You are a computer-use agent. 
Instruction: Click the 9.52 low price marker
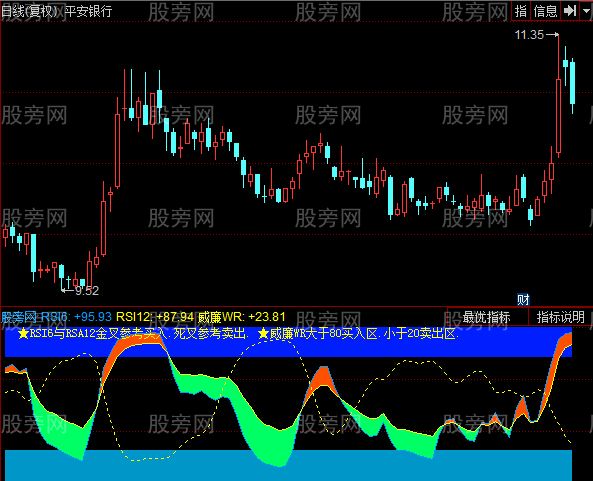click(x=87, y=290)
